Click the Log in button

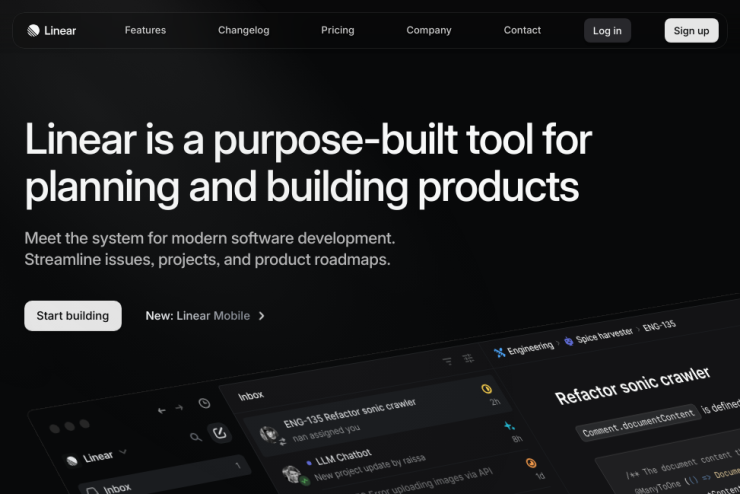coord(607,31)
